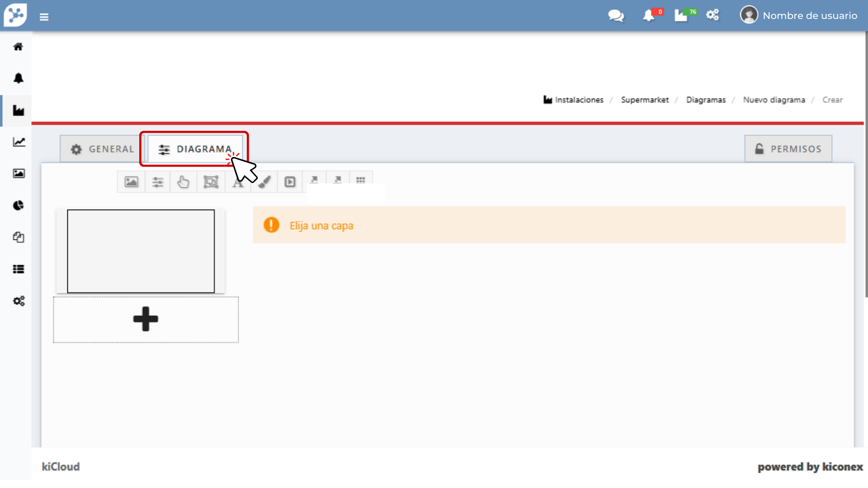Open Nombre de usuario profile menu

799,15
